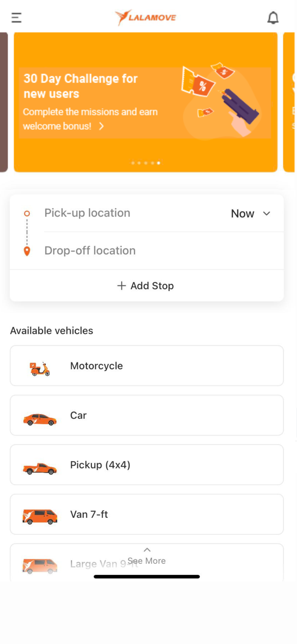Tap the orange car icon
This screenshot has width=297, height=644.
[40, 419]
